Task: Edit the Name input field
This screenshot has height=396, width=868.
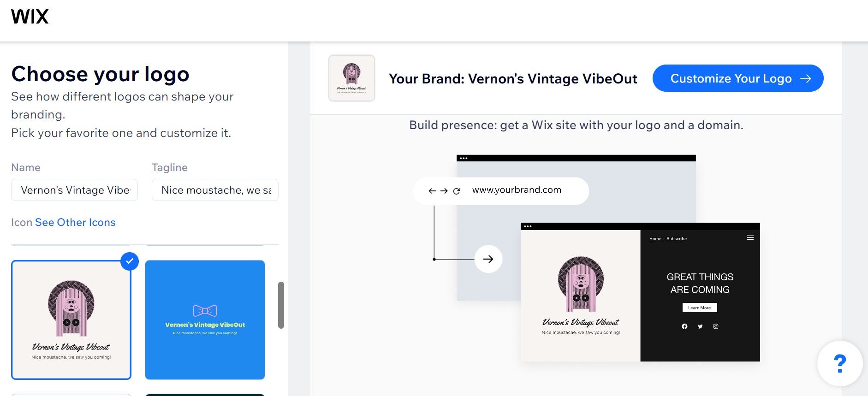Action: tap(75, 190)
